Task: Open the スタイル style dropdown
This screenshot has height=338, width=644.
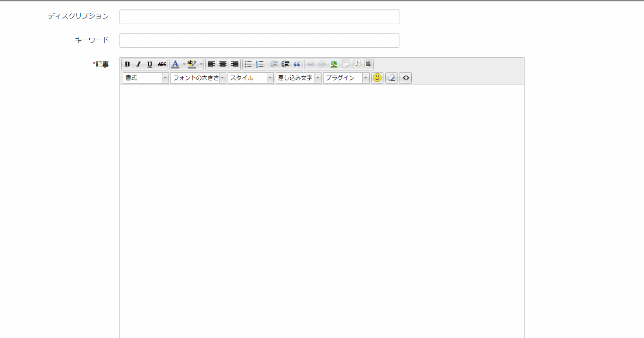Action: (250, 78)
